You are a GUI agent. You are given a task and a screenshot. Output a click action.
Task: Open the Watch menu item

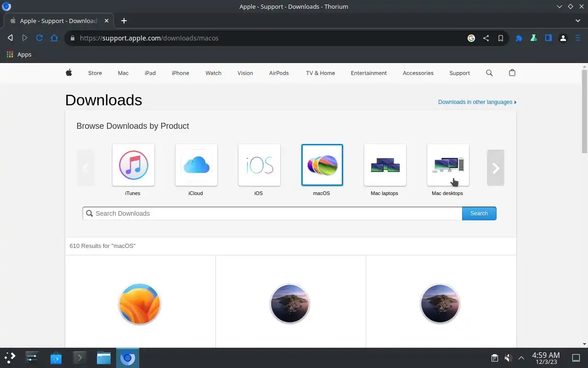pyautogui.click(x=214, y=73)
